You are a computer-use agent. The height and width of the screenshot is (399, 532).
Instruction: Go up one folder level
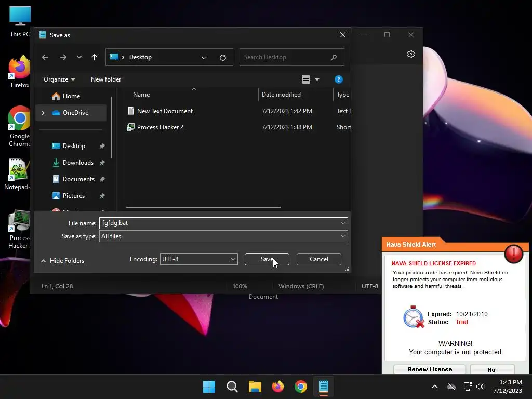coord(95,57)
